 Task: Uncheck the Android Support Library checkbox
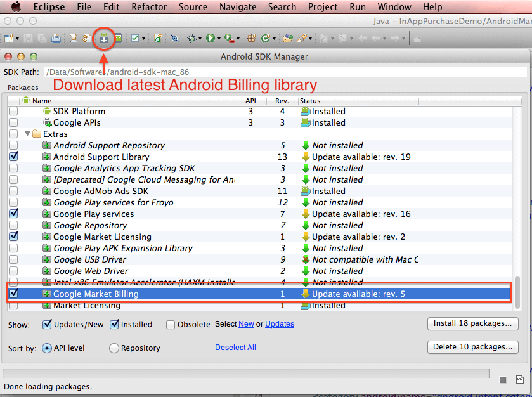(x=13, y=157)
